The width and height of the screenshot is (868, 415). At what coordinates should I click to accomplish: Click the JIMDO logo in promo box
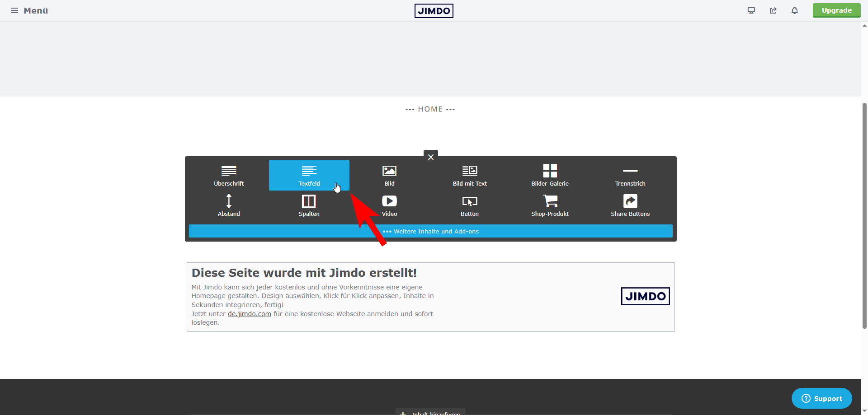[x=645, y=296]
